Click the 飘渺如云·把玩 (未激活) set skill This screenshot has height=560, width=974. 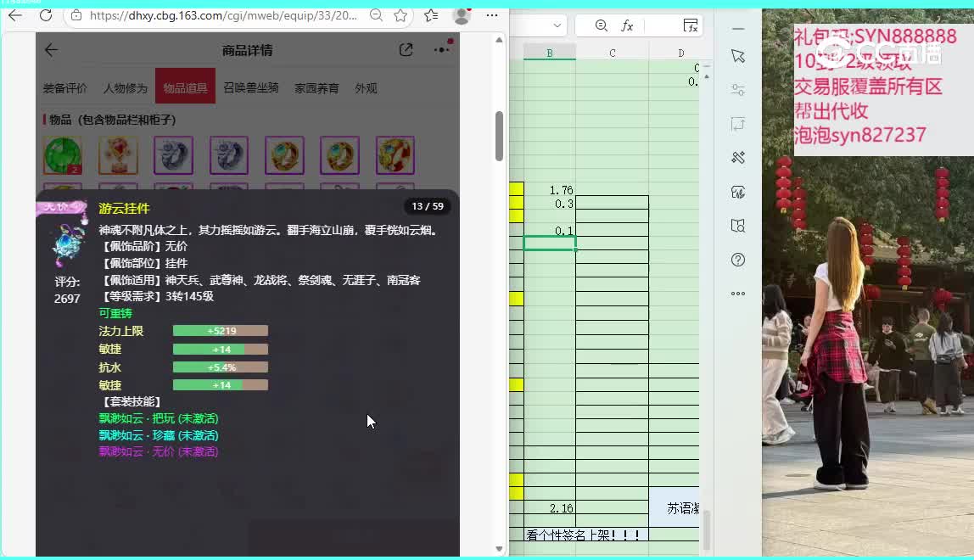click(x=159, y=418)
